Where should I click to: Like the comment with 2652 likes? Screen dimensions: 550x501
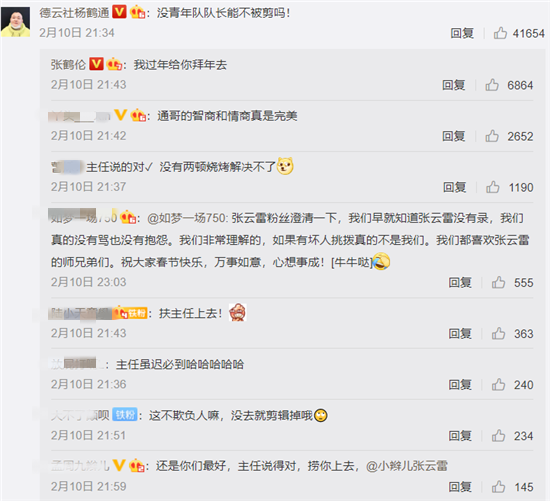pos(492,136)
